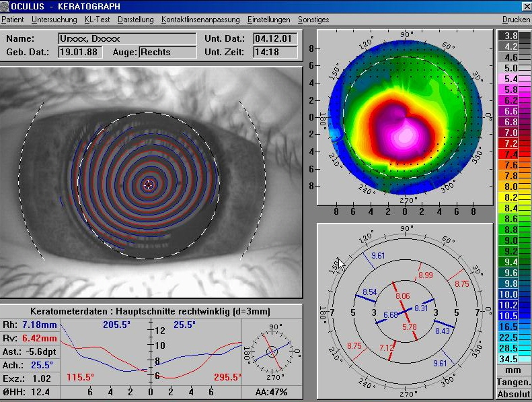532x402 pixels.
Task: Click the 295.5° red meridian label
Action: (227, 377)
